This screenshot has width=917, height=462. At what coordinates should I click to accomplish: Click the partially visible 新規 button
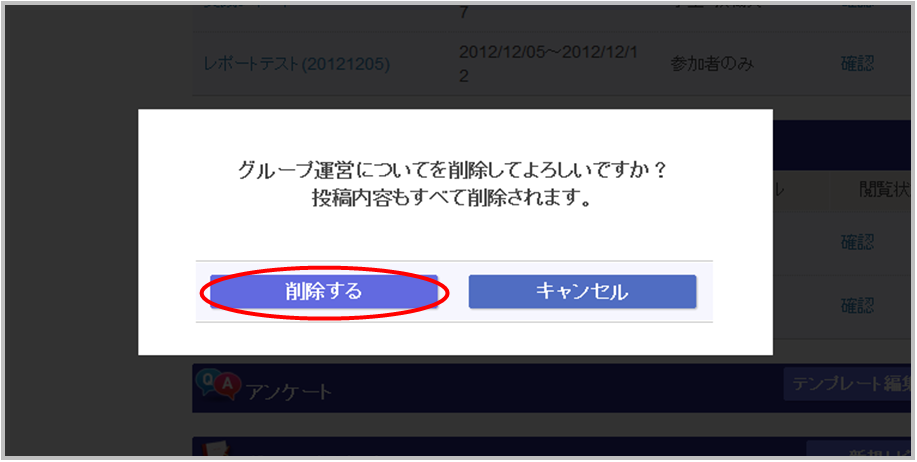[859, 449]
